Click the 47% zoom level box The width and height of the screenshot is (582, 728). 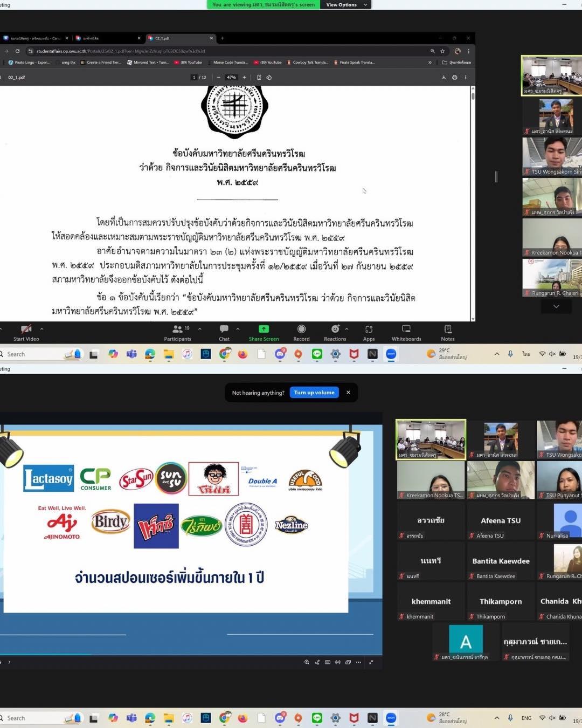(x=231, y=78)
